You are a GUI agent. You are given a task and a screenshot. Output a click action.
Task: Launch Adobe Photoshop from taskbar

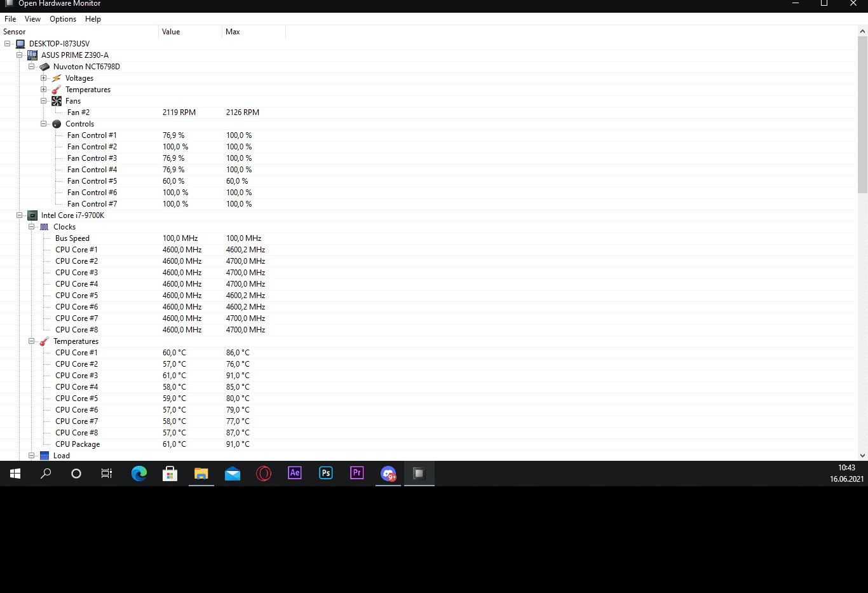click(326, 473)
